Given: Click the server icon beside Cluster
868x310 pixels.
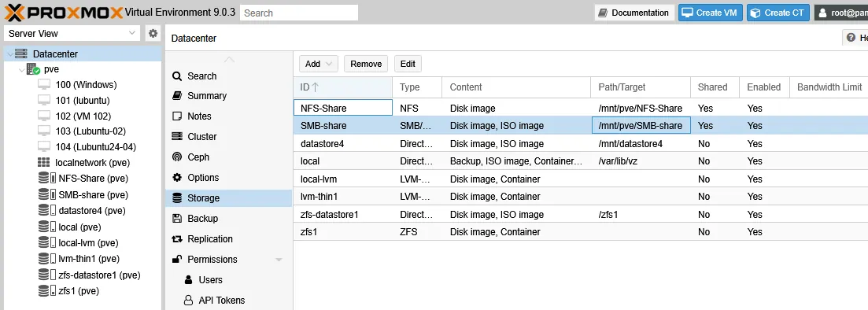Looking at the screenshot, I should point(177,136).
